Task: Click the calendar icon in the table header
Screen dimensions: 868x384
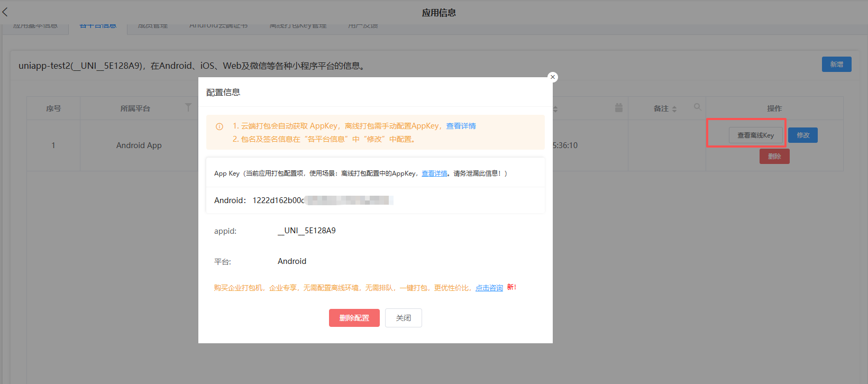Action: 618,108
